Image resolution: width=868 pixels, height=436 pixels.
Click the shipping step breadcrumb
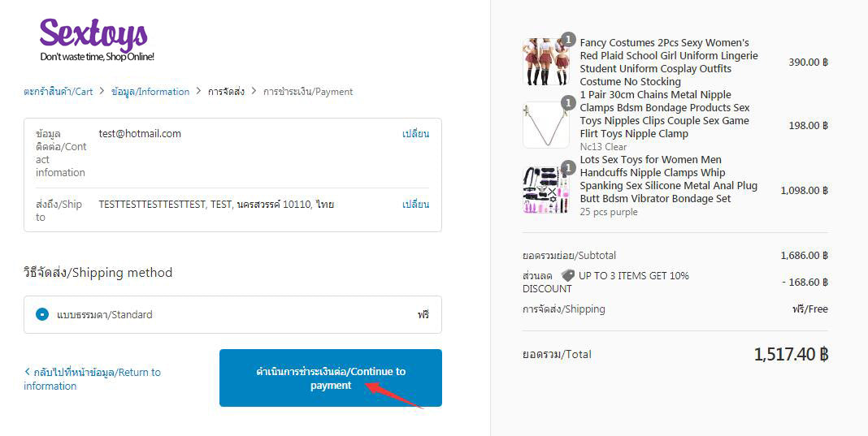click(227, 92)
